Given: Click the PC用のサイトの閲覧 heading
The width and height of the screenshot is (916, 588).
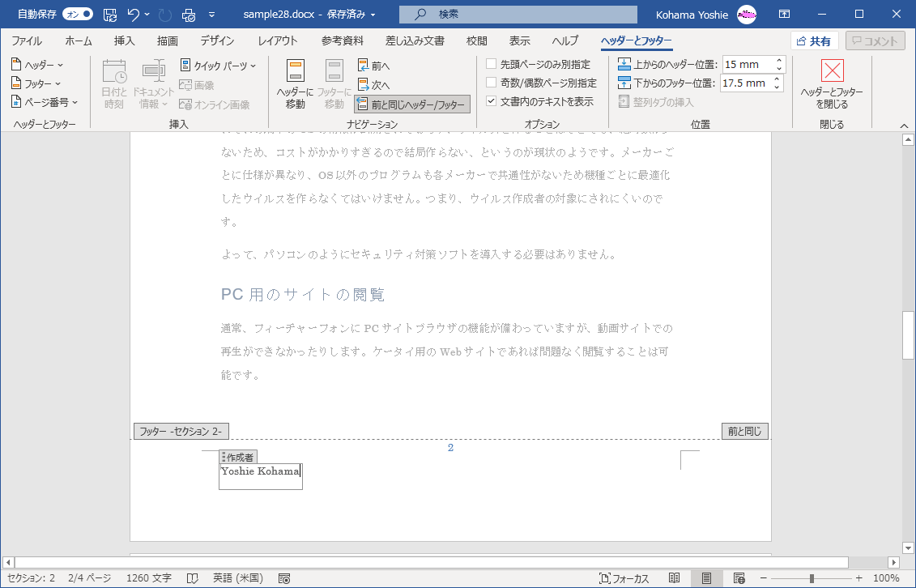Looking at the screenshot, I should [303, 294].
